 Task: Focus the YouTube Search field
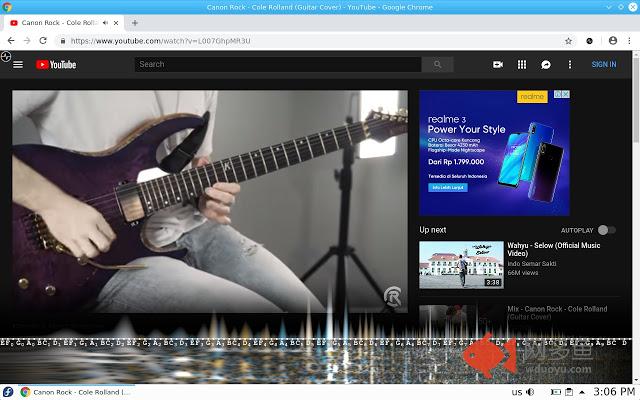(278, 64)
